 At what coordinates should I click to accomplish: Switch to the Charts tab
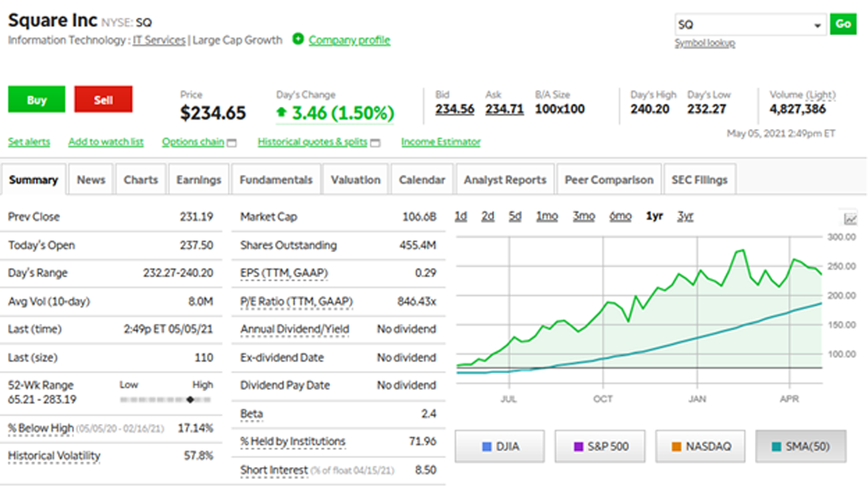tap(140, 180)
